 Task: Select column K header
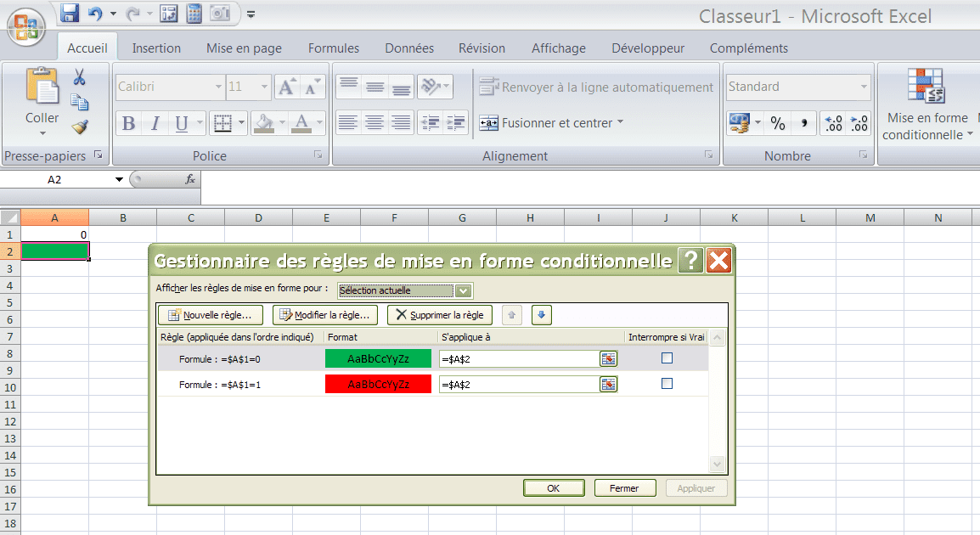pos(735,218)
